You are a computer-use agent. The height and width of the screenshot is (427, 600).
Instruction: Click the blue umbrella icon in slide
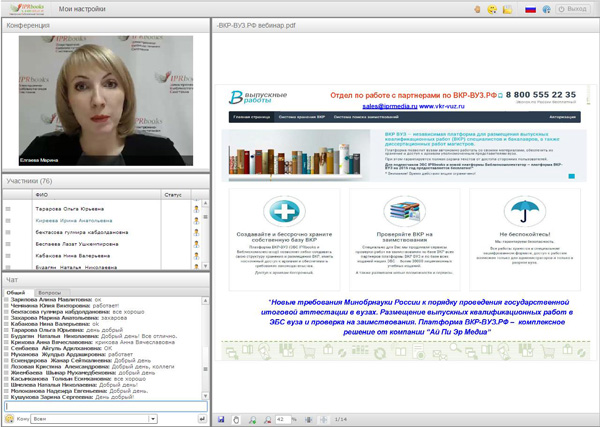tap(525, 211)
